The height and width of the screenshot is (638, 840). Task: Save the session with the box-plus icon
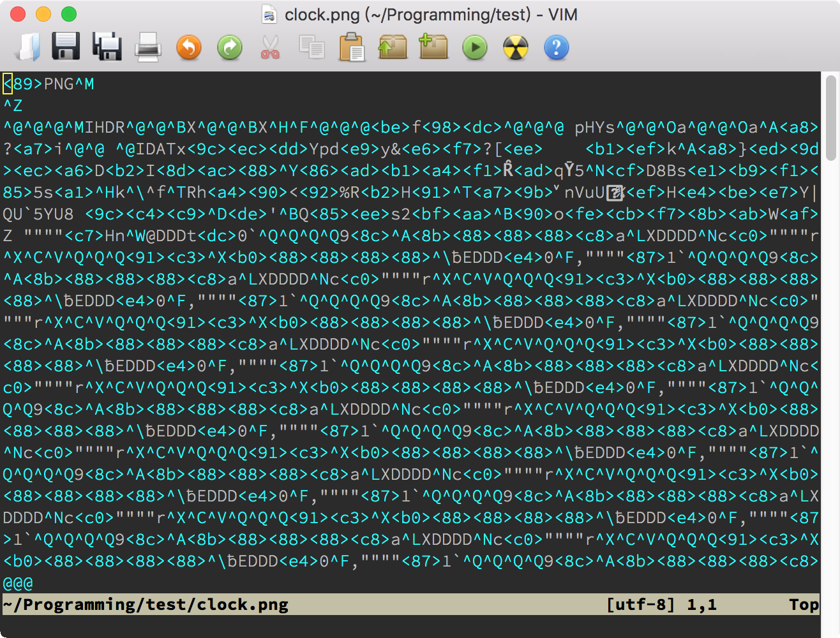pos(433,47)
